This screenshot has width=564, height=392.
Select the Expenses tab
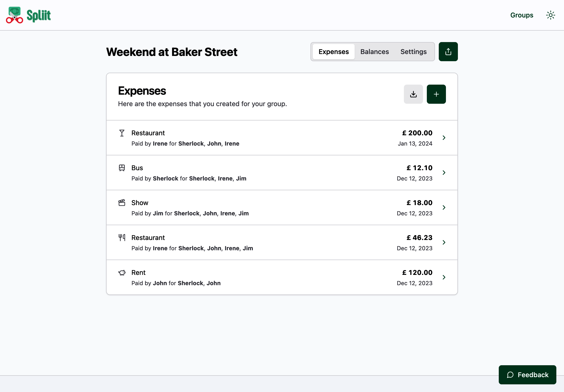point(333,52)
